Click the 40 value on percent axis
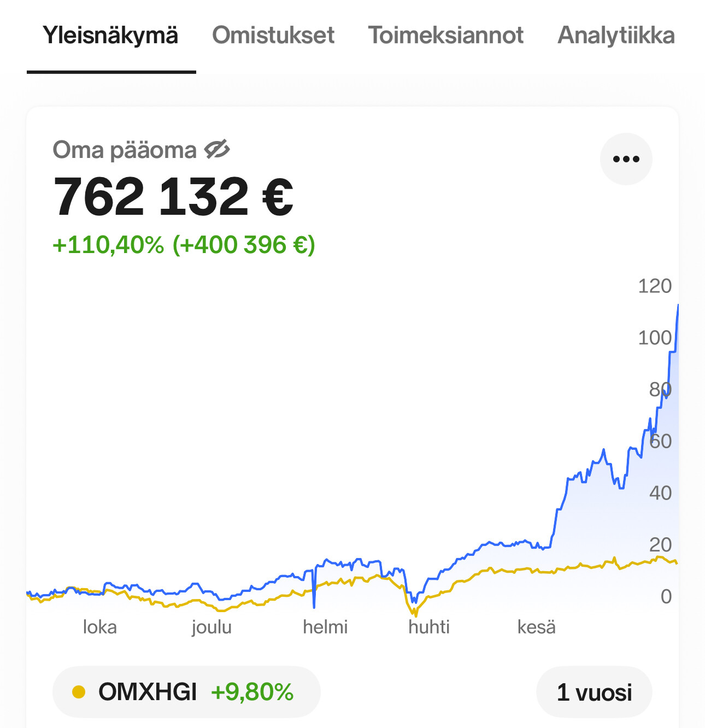This screenshot has width=705, height=728. click(660, 493)
